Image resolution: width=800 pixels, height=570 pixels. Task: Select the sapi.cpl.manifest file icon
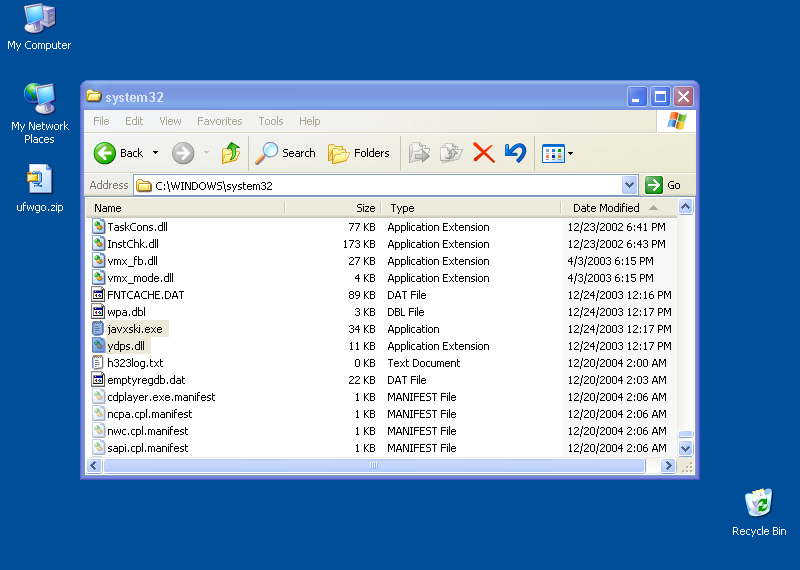(98, 448)
